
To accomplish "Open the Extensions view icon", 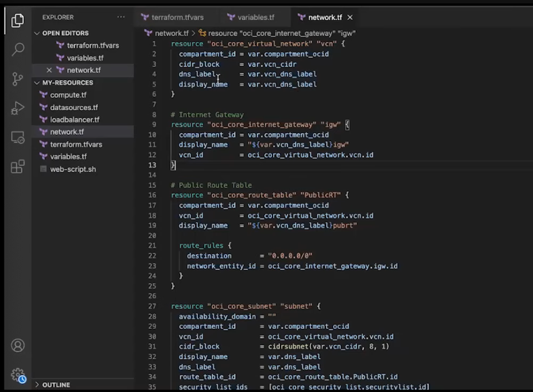I will point(18,167).
